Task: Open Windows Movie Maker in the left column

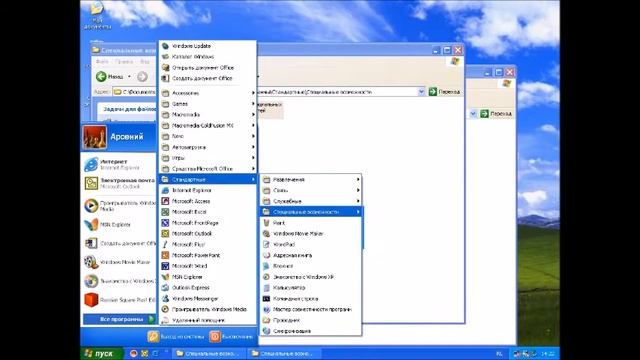Action: coord(119,262)
